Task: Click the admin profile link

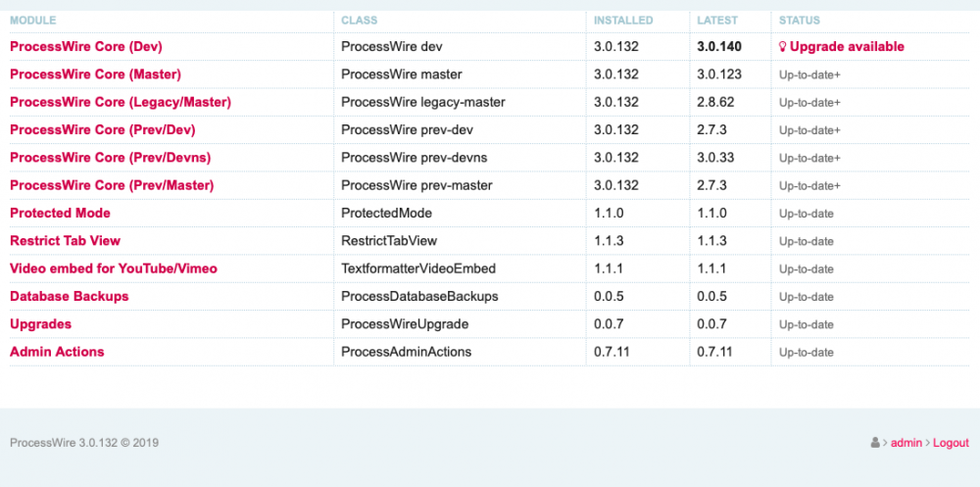Action: pos(906,443)
